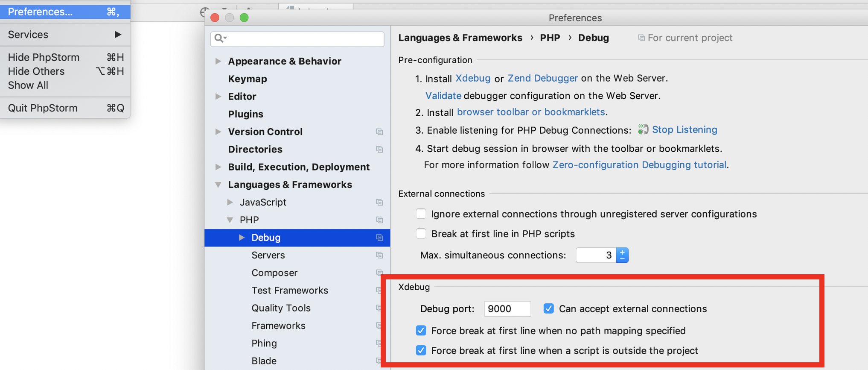Viewport: 868px width, 370px height.
Task: Select Plugins in settings tree
Action: pyautogui.click(x=246, y=114)
